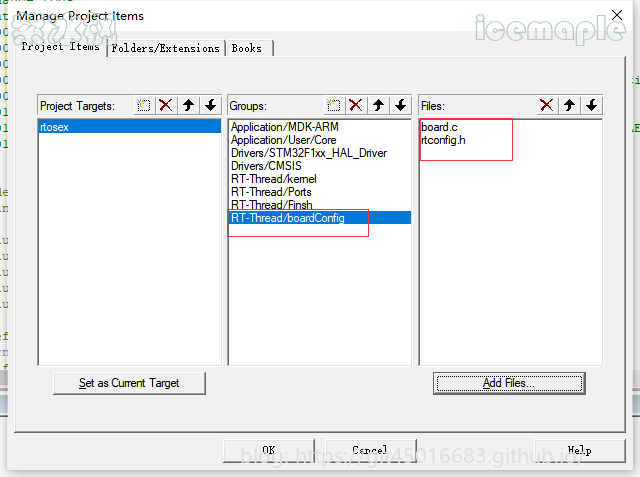This screenshot has height=477, width=640.
Task: Select group RT-Thread/Finsh
Action: [320, 205]
